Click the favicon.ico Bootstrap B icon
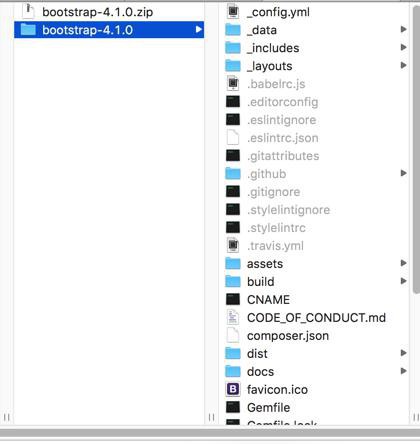 tap(233, 389)
